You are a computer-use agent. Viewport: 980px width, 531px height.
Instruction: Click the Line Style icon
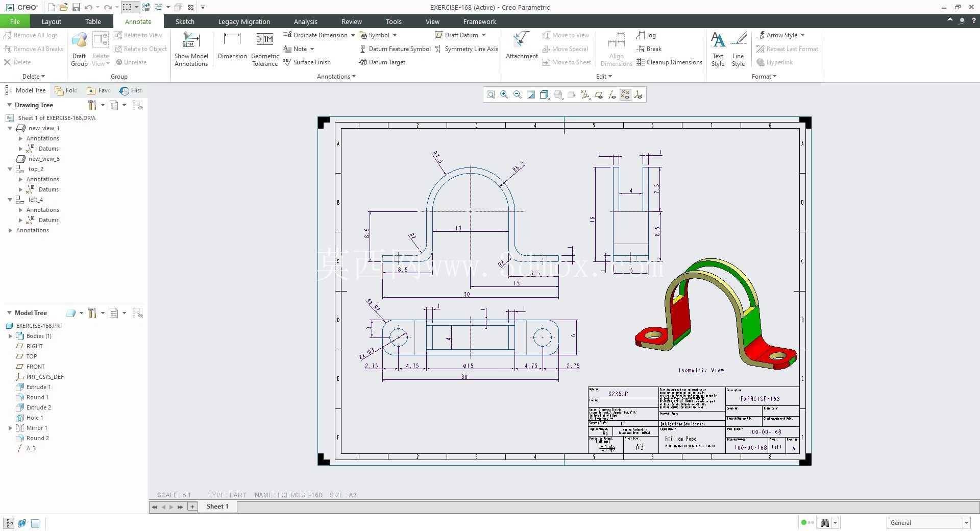[738, 49]
